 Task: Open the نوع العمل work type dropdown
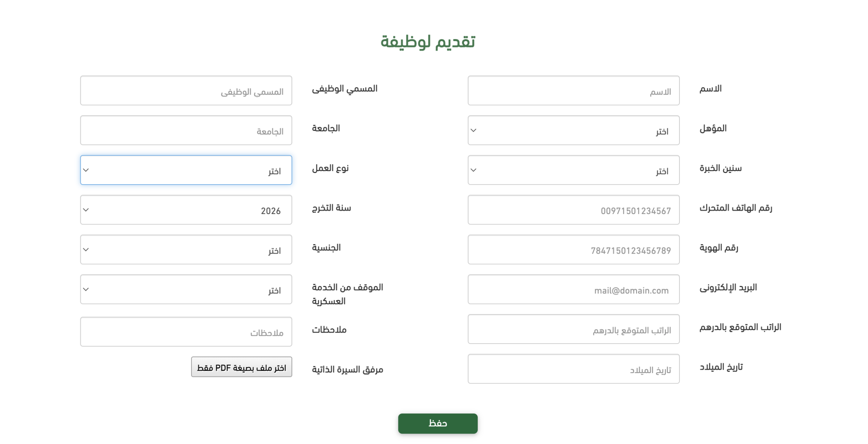pyautogui.click(x=186, y=170)
